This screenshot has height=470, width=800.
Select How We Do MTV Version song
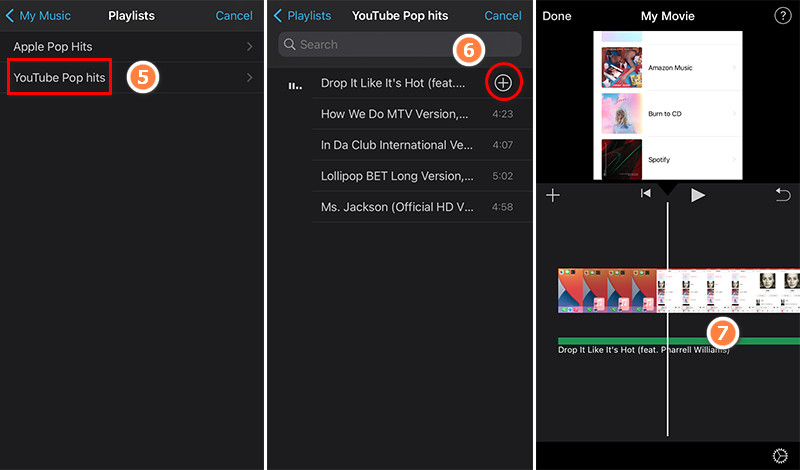coord(394,114)
